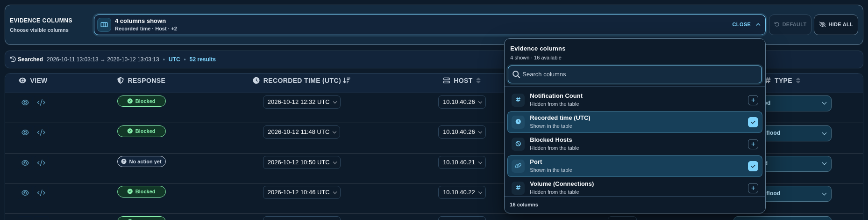Expand the 2026-10-12 10:50 UTC dropdown
Viewport: 868px width, 220px height.
pos(302,162)
